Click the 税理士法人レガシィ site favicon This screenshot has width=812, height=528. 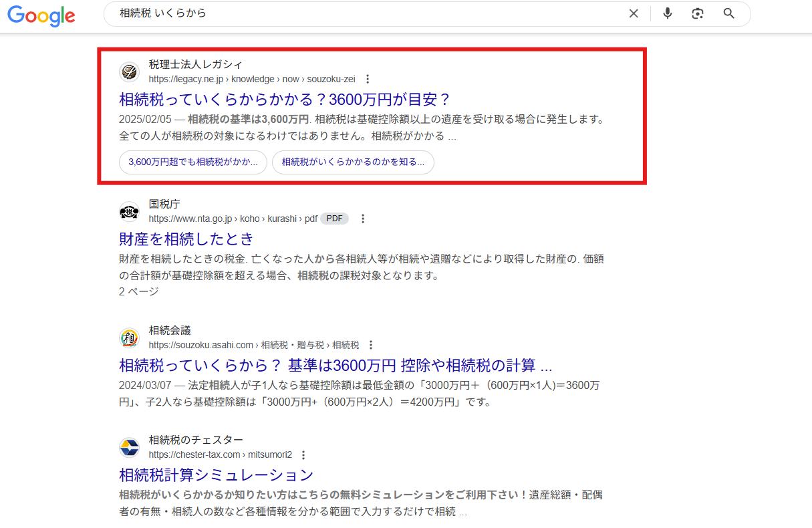pos(129,72)
